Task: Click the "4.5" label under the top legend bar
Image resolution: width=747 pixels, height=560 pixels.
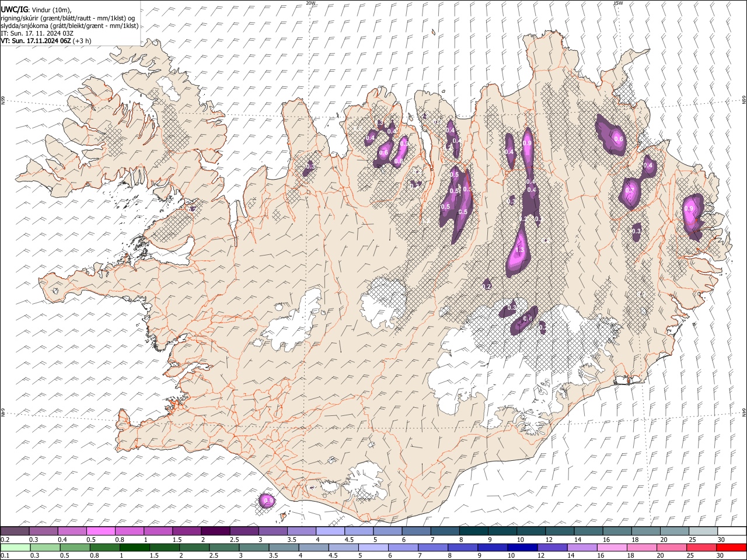Action: [x=348, y=540]
